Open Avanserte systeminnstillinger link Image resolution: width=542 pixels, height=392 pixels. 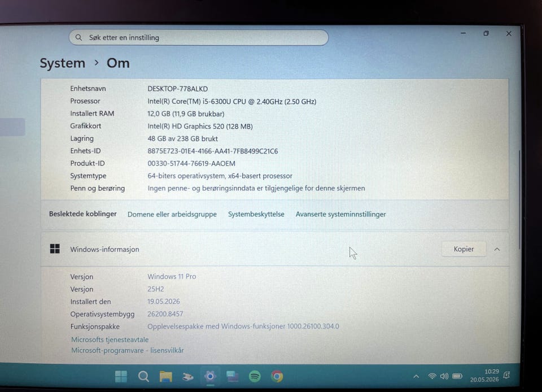pyautogui.click(x=340, y=214)
